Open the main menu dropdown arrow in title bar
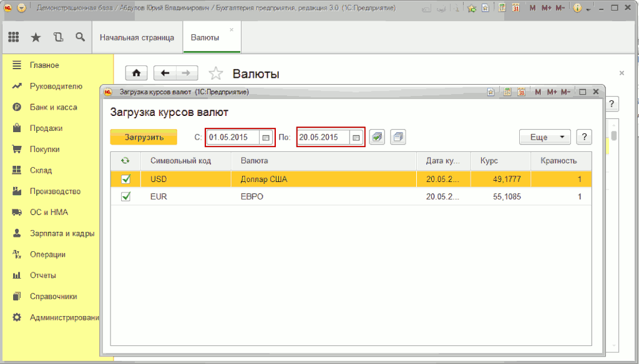 coord(22,7)
